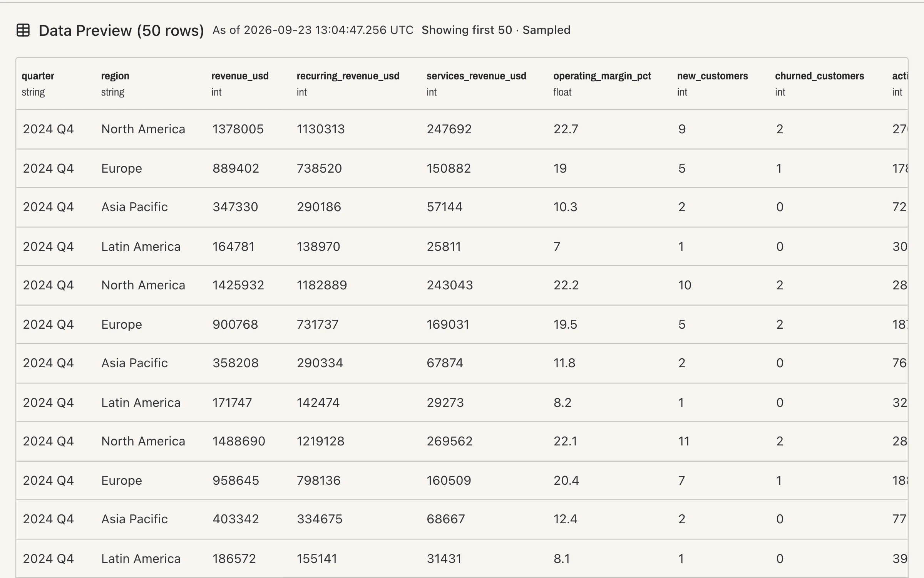Click operating margin value 10.3
Screen dimensions: 924x578
[565, 207]
